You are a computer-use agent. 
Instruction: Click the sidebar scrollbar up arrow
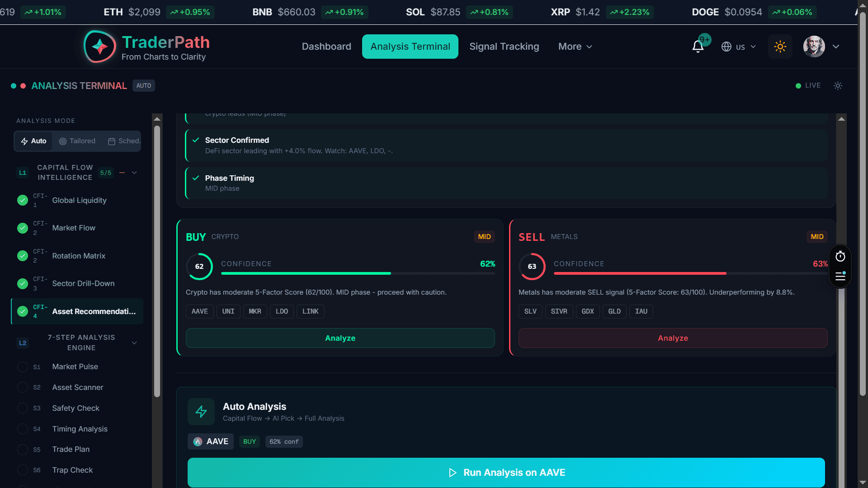pos(157,119)
